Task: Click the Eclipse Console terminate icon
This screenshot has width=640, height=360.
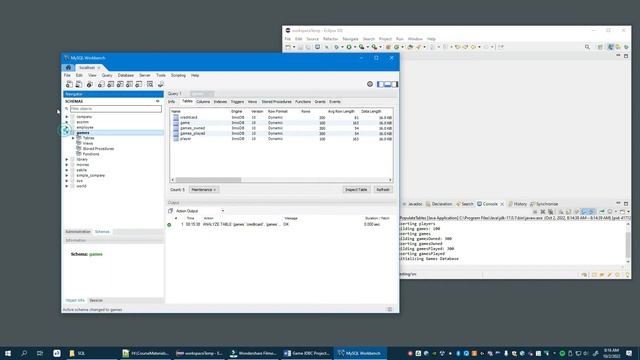Action: tap(535, 212)
